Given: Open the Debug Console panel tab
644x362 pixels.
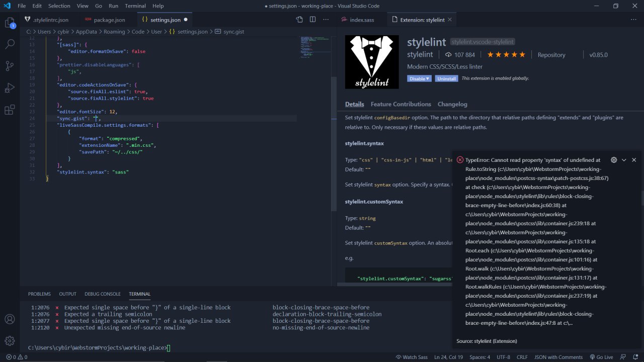Looking at the screenshot, I should pyautogui.click(x=103, y=294).
